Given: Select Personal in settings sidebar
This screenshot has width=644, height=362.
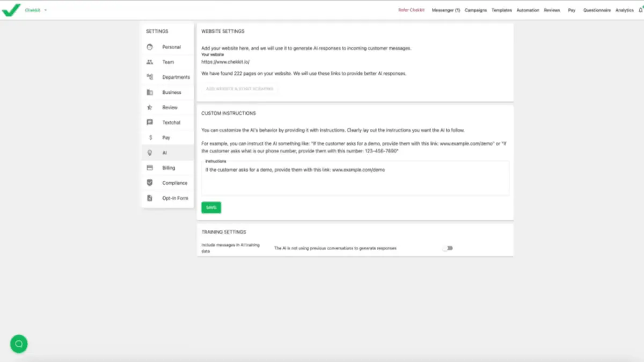Looking at the screenshot, I should (172, 47).
